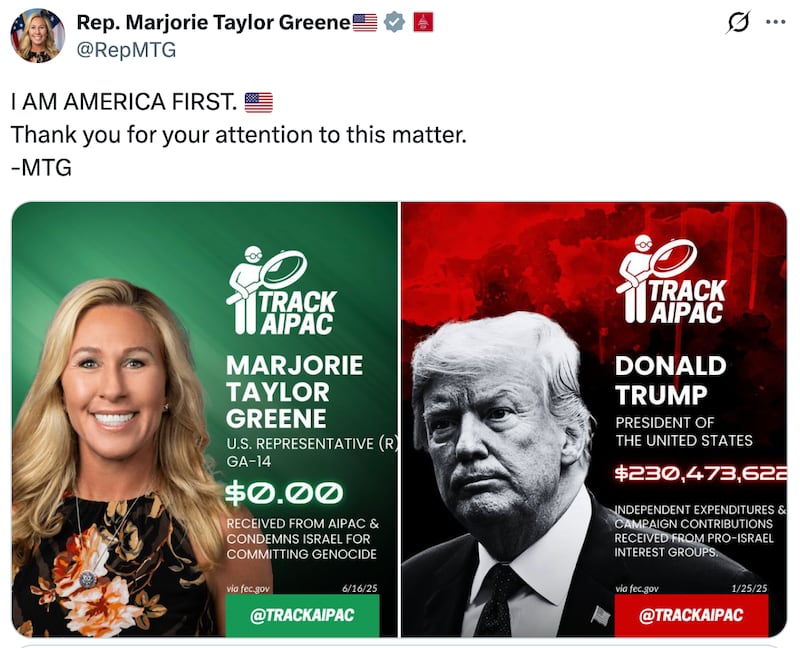Click the 'I AM AMERICA FIRST' tweet text
Screen dimensions: 800x648
[124, 102]
